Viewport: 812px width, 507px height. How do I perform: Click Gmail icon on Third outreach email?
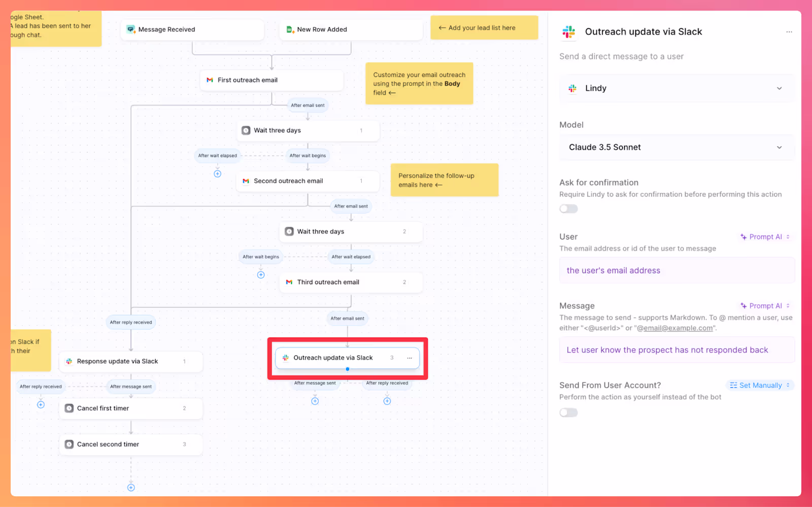(x=289, y=282)
